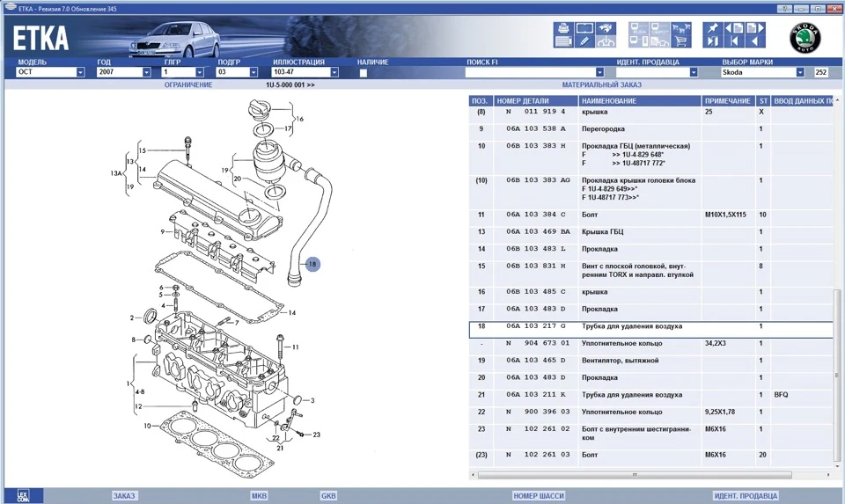The width and height of the screenshot is (845, 504).
Task: Click the horizontal scrollbar under parts list
Action: point(635,475)
